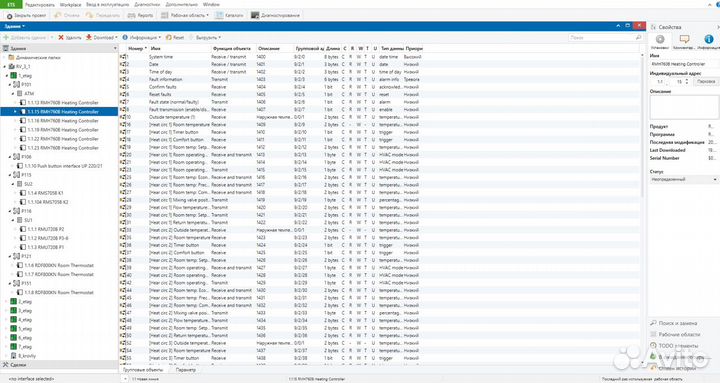Click the Trades tools icon at bottom left

6,365
